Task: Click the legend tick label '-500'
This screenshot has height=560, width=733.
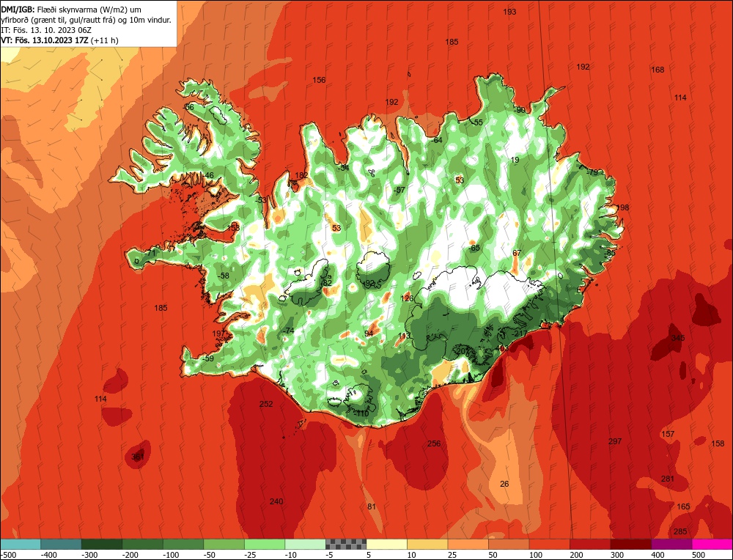Action: tap(8, 555)
